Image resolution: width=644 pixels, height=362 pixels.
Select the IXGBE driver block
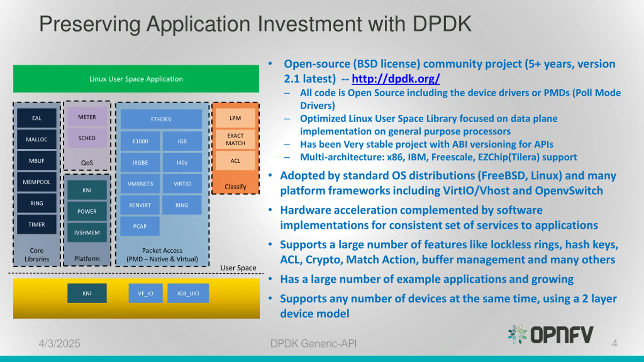[x=140, y=163]
